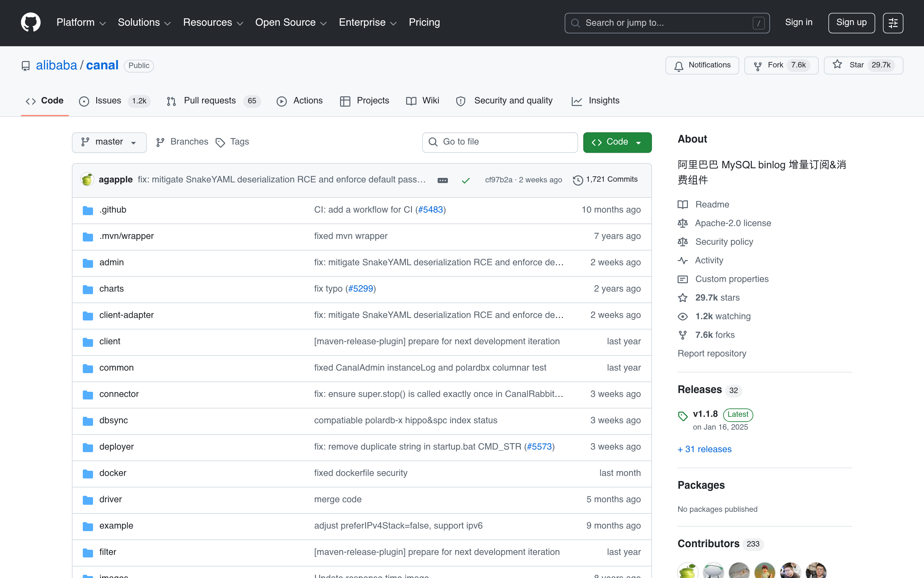The height and width of the screenshot is (578, 924).
Task: Switch to the Insights tab
Action: [595, 101]
